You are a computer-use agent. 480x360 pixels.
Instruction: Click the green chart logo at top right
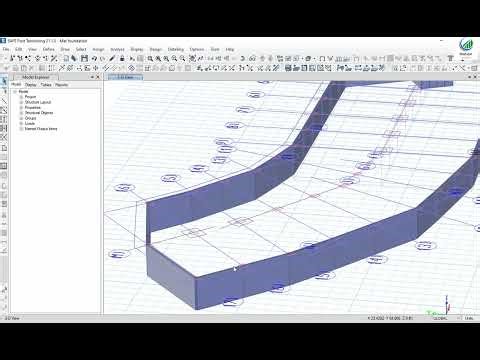point(466,45)
